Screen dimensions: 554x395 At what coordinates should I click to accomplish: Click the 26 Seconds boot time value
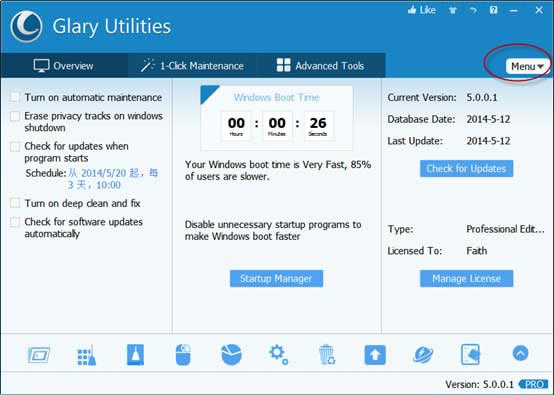(x=318, y=126)
